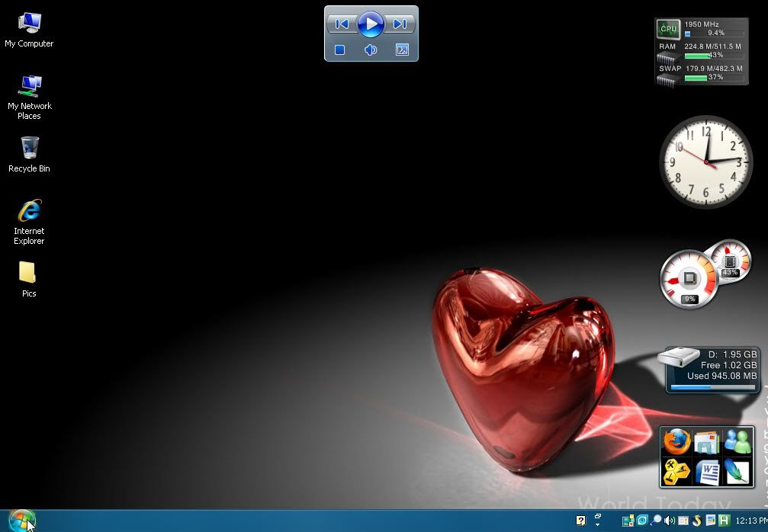The width and height of the screenshot is (768, 532).
Task: Launch Firefox from the launcher widget
Action: [x=676, y=442]
